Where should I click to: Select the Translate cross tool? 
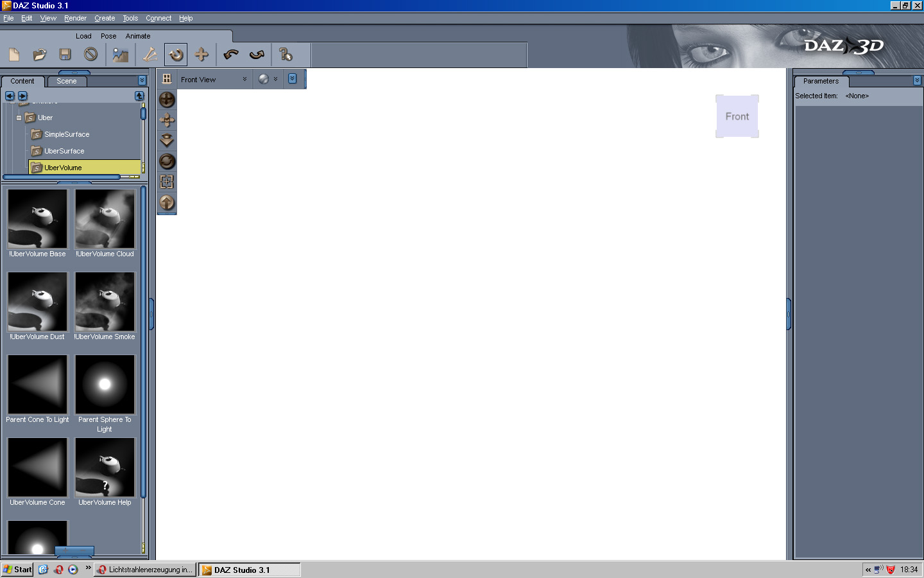[x=201, y=55]
